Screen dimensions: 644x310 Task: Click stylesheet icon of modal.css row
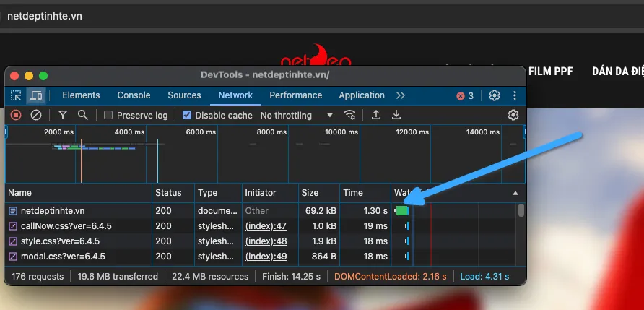click(x=13, y=257)
